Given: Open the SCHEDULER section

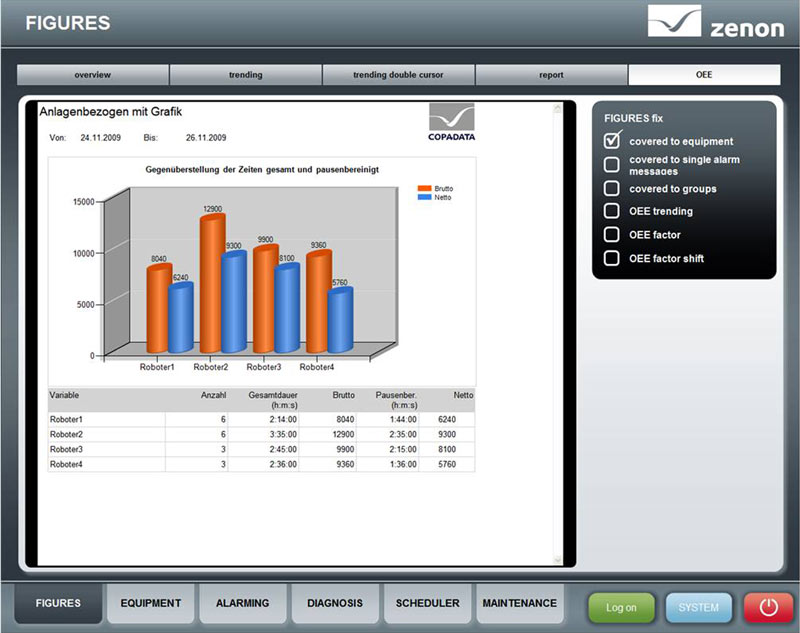Looking at the screenshot, I should [427, 604].
